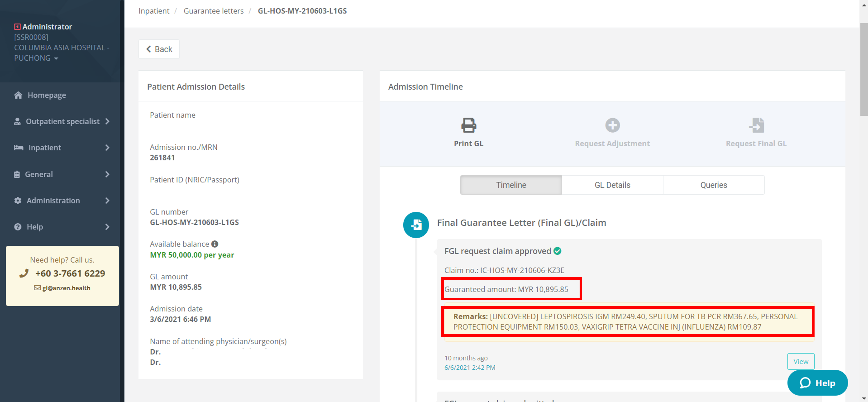Click the Claim no. IC-HOS-MY-210606-KZ3E text
The height and width of the screenshot is (402, 868).
point(504,270)
